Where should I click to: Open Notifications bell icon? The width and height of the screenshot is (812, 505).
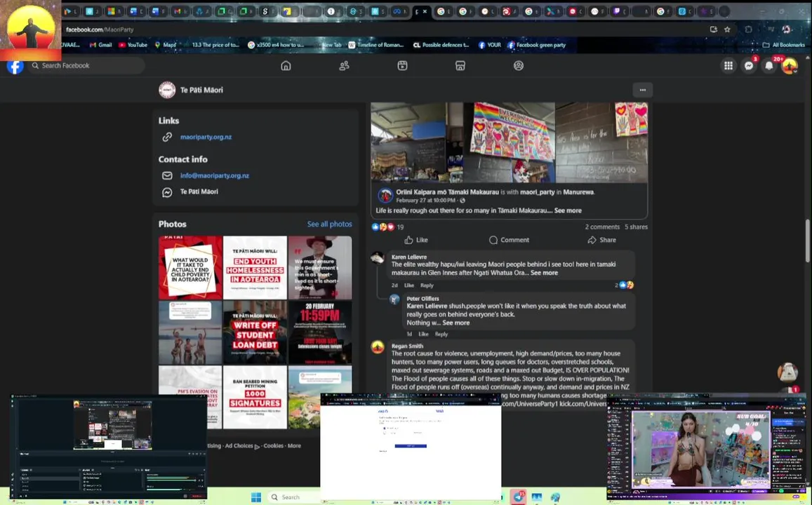click(769, 66)
